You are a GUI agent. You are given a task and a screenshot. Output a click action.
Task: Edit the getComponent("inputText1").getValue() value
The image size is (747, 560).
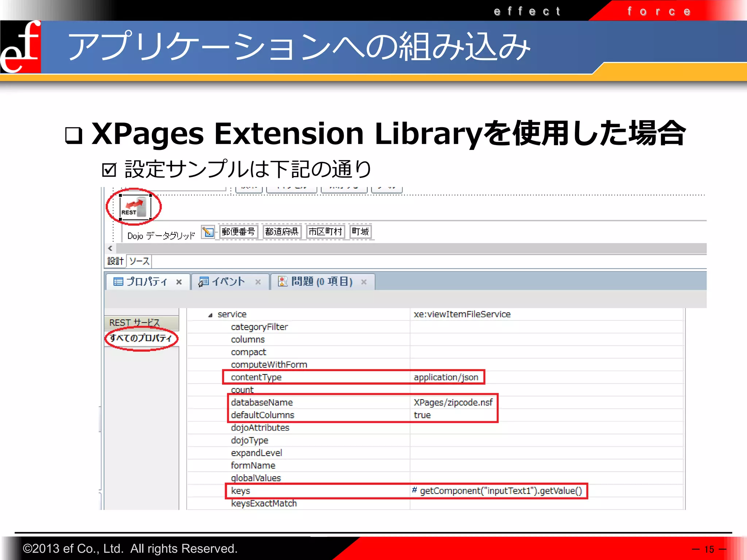tap(501, 491)
